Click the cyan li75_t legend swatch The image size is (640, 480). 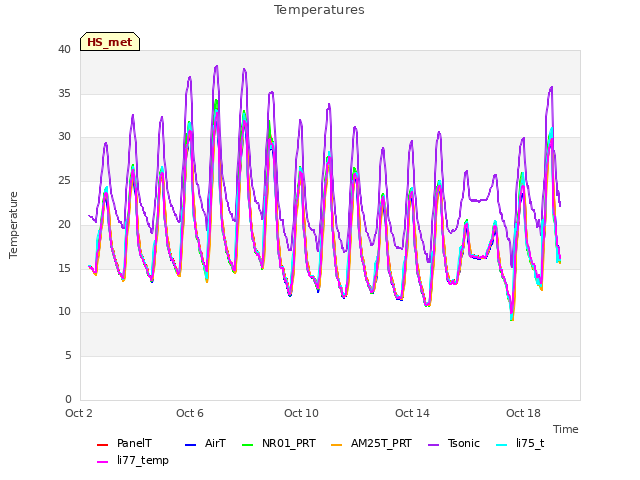click(x=501, y=444)
